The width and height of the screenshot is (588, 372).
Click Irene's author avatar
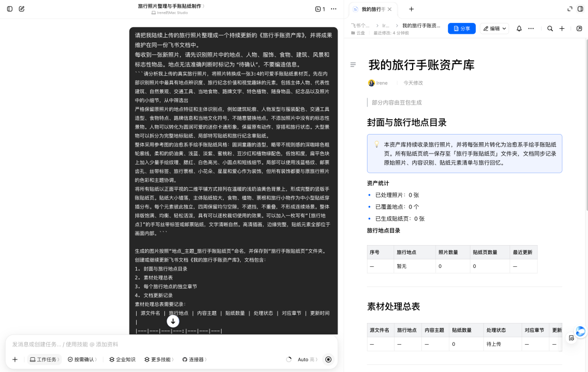pyautogui.click(x=371, y=83)
